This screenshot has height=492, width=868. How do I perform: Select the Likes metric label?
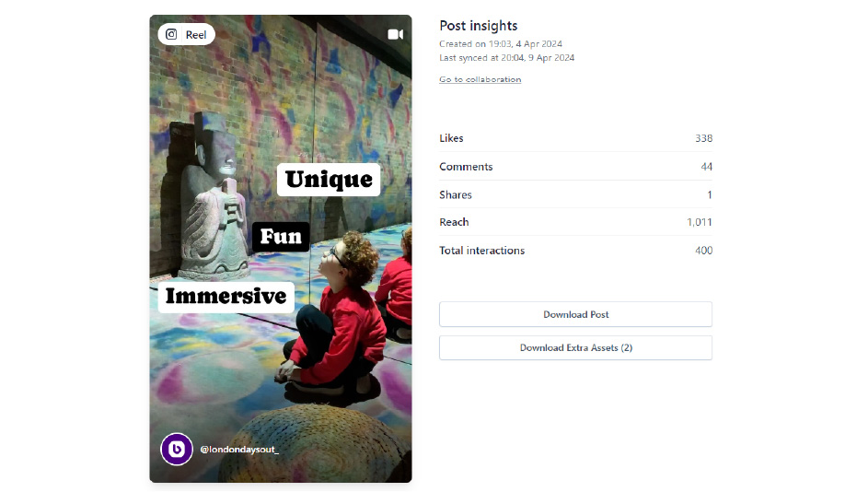click(x=451, y=138)
